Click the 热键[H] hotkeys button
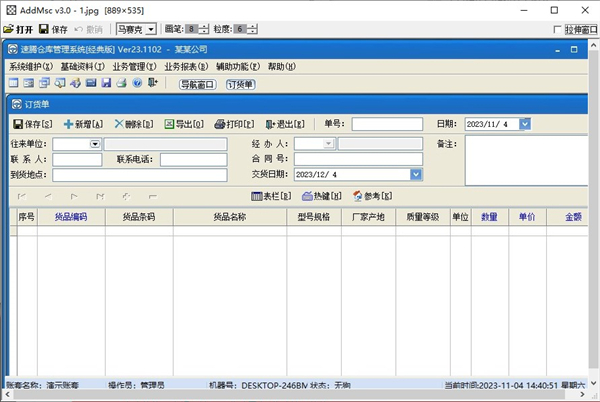The height and width of the screenshot is (402, 600). click(x=322, y=196)
